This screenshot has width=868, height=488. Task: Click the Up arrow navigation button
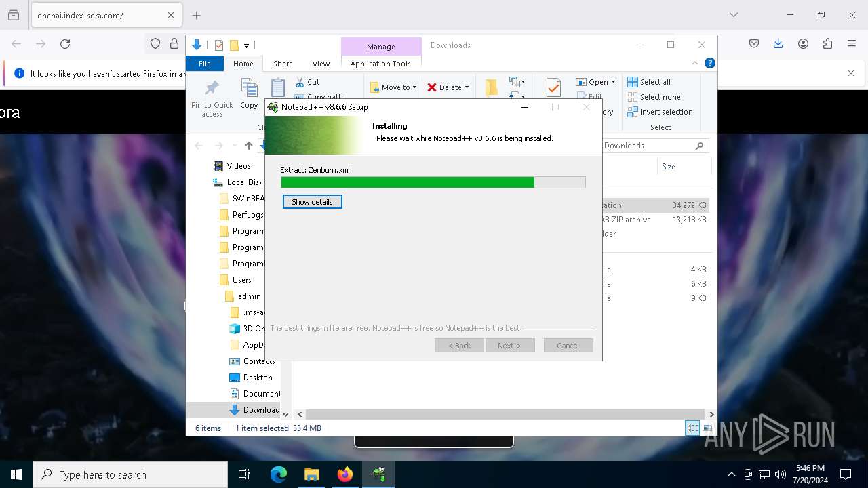tap(249, 146)
